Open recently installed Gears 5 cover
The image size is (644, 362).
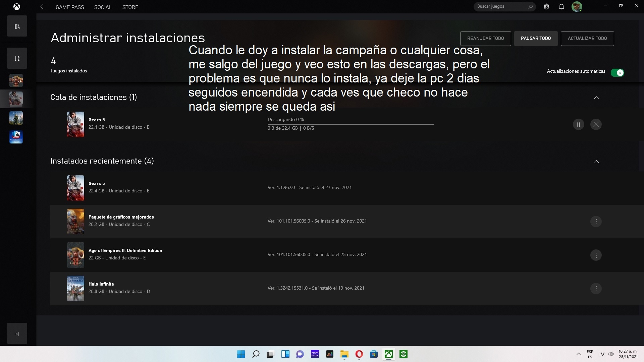[x=75, y=188]
